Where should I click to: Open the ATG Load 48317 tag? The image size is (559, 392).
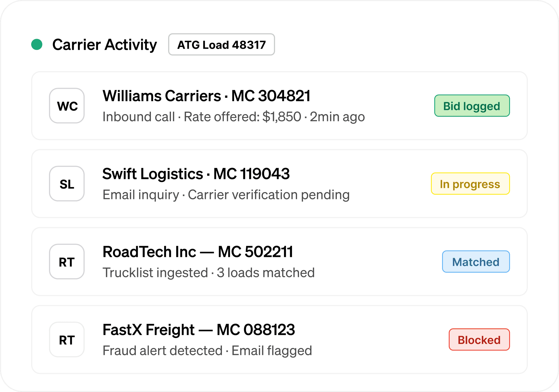click(x=221, y=45)
